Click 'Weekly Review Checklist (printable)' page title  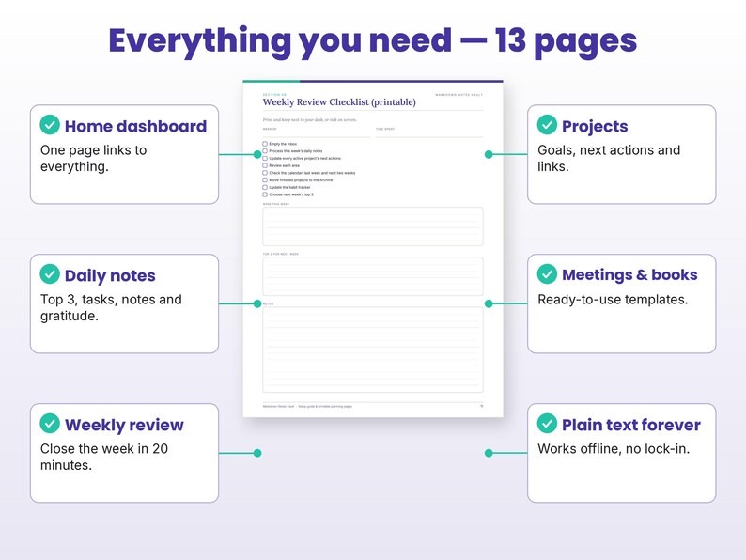tap(339, 101)
